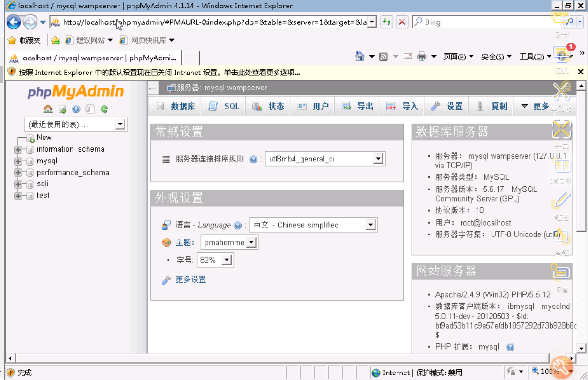Click the phpMyAdmin home icon in sidebar
The height and width of the screenshot is (380, 588).
tap(48, 109)
